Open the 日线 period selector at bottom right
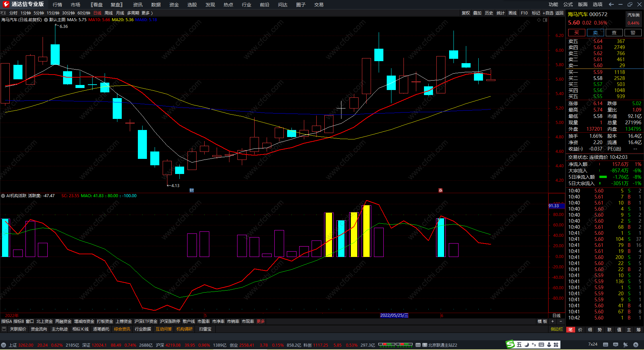This screenshot has width=644, height=350. click(x=556, y=315)
